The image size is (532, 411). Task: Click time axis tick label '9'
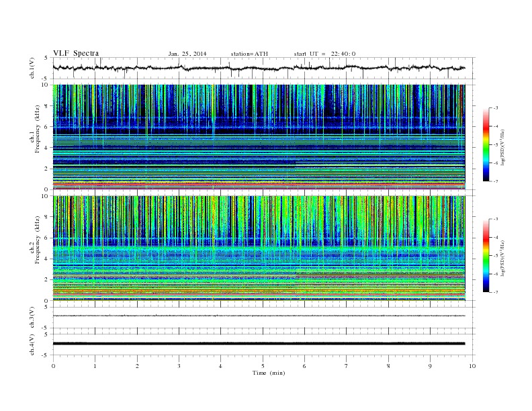[430, 366]
